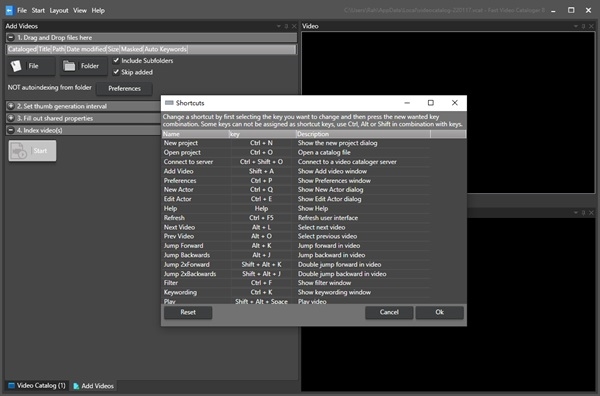Select the Jump 2xForward shortcut row
Viewport: 600px width, 396px height.
pos(296,264)
